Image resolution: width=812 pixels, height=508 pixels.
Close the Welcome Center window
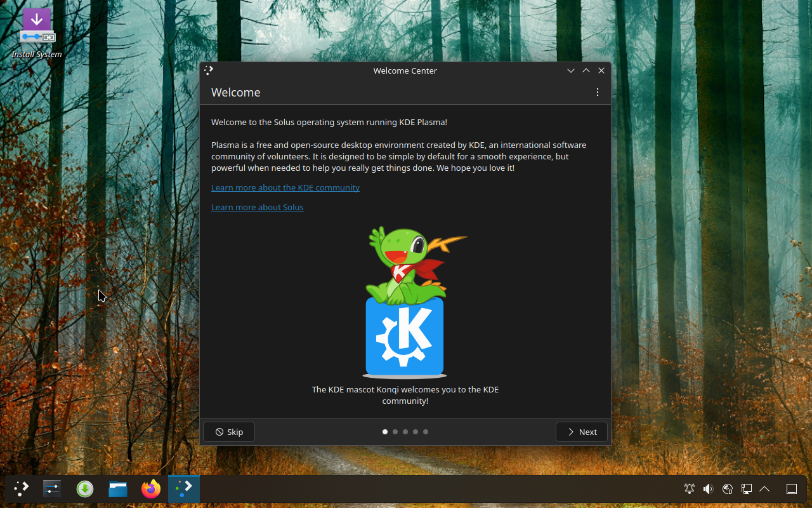[x=601, y=70]
